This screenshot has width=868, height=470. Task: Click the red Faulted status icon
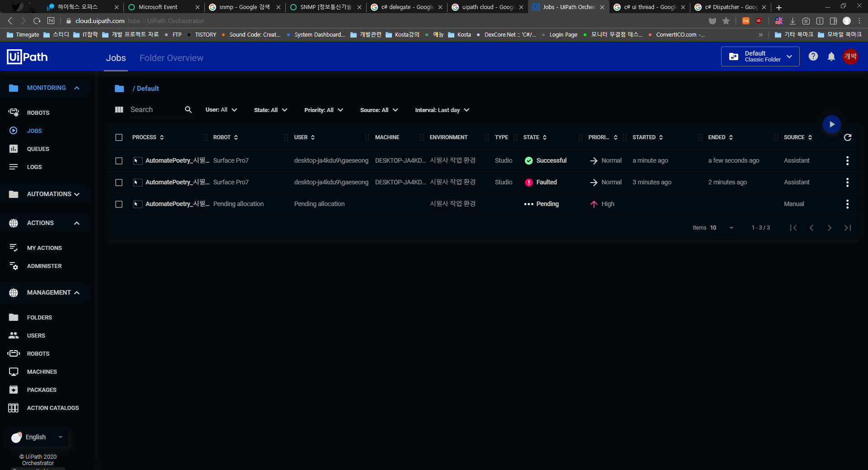coord(528,182)
